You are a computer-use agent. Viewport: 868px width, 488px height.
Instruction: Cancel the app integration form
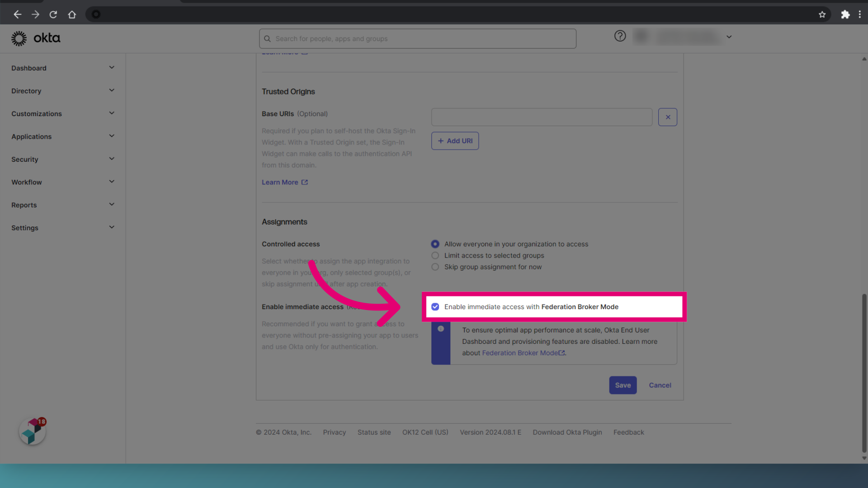point(660,385)
